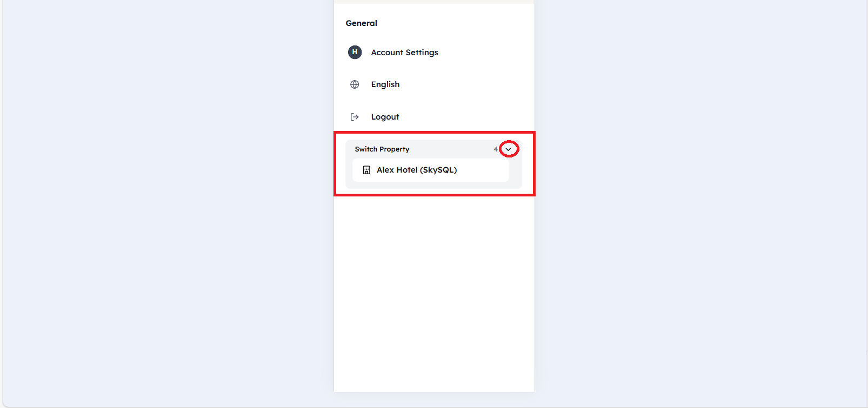Click the round H avatar icon
This screenshot has width=868, height=408.
(x=355, y=52)
